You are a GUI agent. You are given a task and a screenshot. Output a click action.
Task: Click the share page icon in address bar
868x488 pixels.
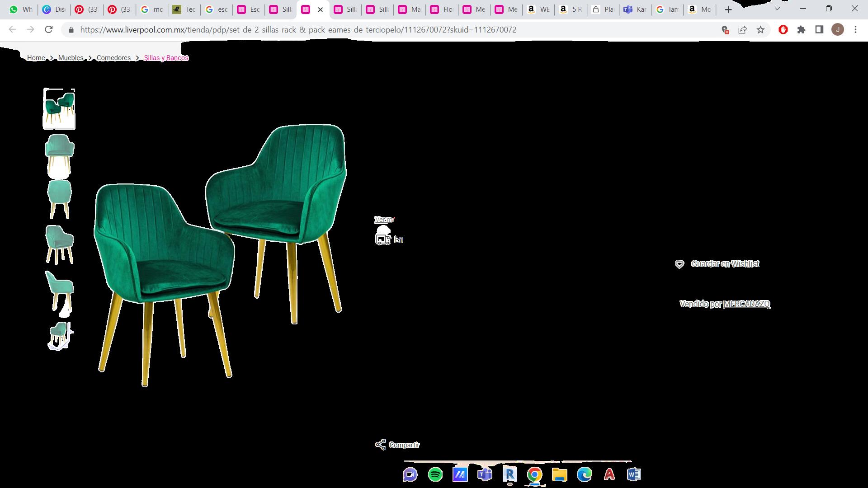(742, 30)
